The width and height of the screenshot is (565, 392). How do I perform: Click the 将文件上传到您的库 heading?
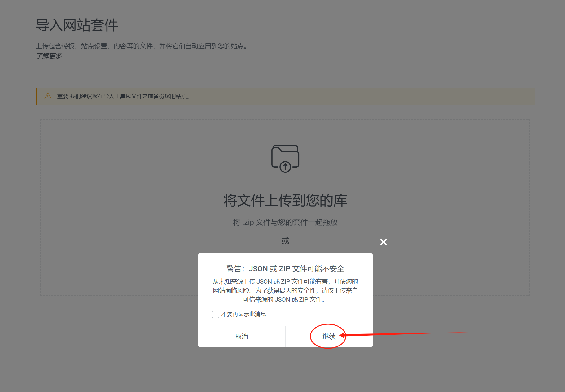(285, 200)
